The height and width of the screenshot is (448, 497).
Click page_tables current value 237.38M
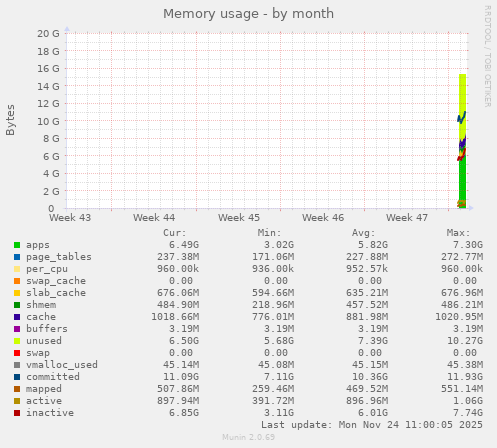coord(178,257)
